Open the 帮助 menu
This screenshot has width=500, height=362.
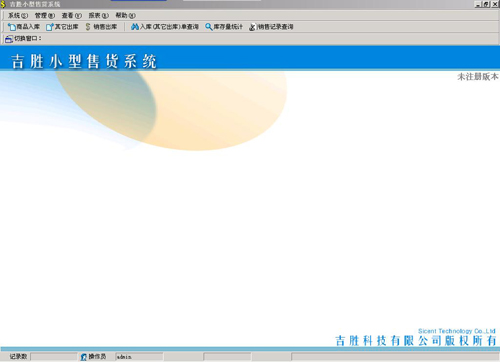coord(125,15)
